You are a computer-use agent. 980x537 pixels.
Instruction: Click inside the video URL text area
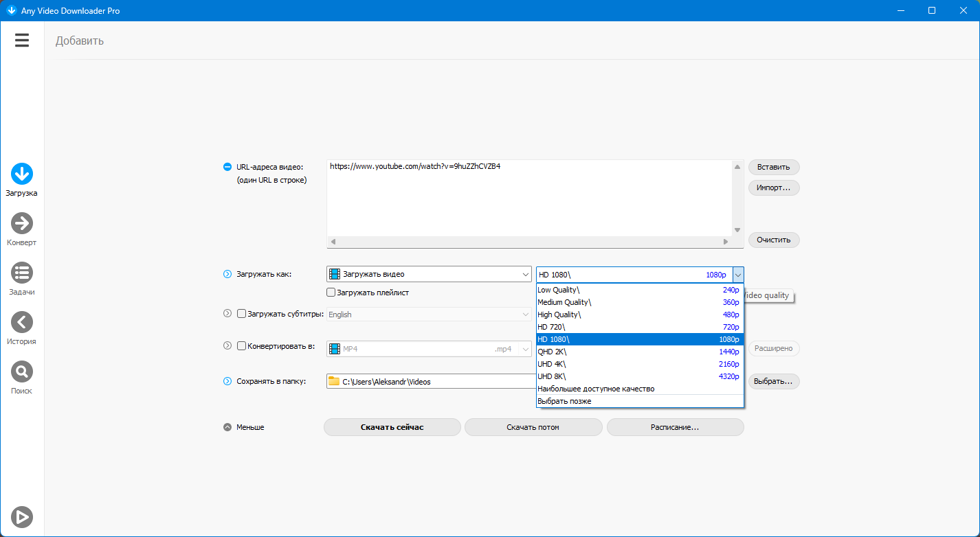coord(529,198)
